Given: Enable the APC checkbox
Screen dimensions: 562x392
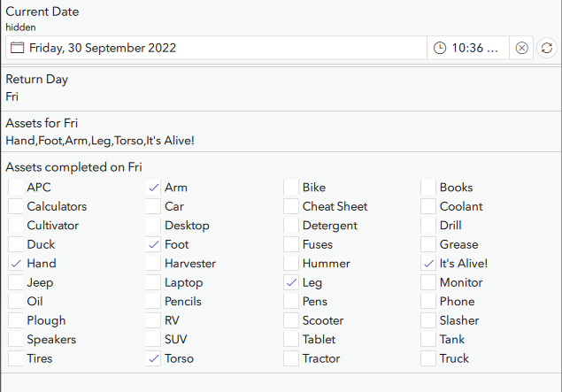Looking at the screenshot, I should (16, 188).
